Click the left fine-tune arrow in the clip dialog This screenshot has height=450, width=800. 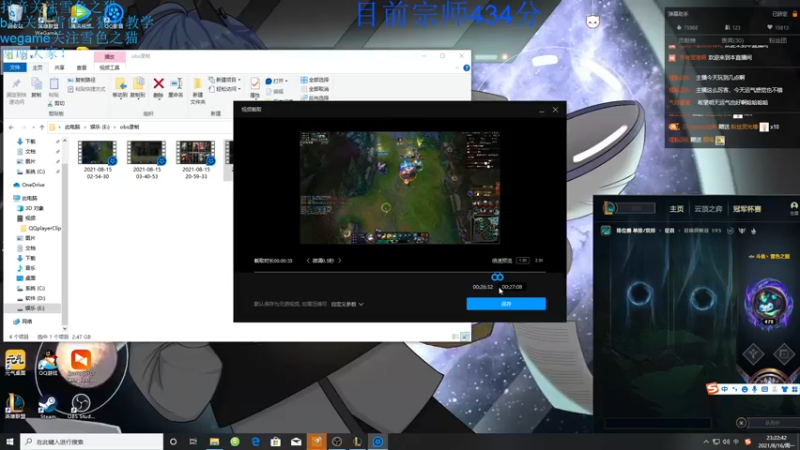point(308,260)
